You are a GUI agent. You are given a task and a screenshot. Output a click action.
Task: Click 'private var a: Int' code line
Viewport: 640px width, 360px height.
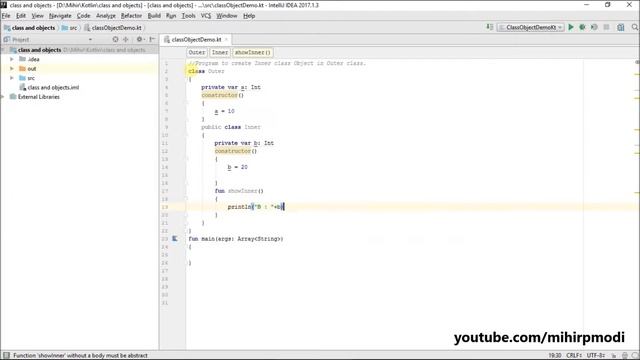pos(231,87)
